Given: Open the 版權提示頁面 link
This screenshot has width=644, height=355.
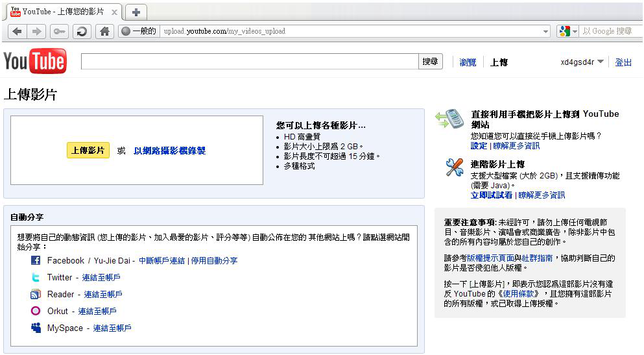Looking at the screenshot, I should (490, 258).
